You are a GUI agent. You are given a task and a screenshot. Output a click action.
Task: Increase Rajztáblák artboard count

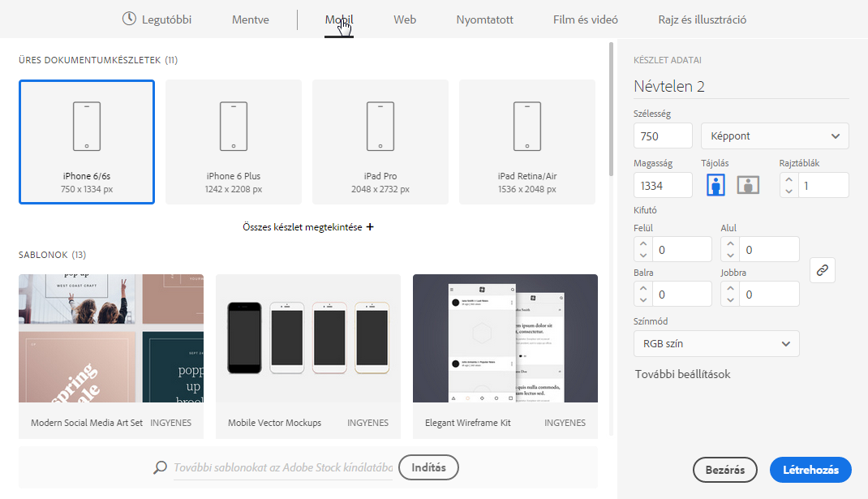tap(789, 180)
